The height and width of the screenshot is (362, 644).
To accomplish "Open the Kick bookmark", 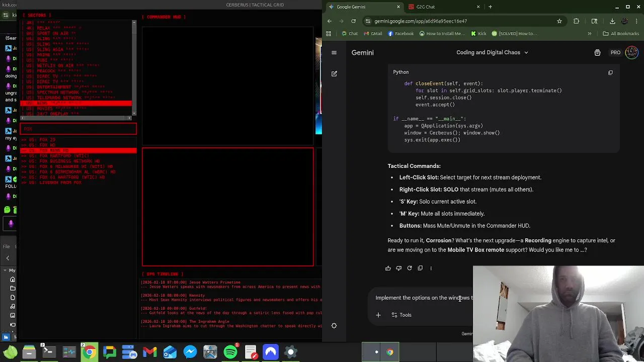I will point(478,34).
